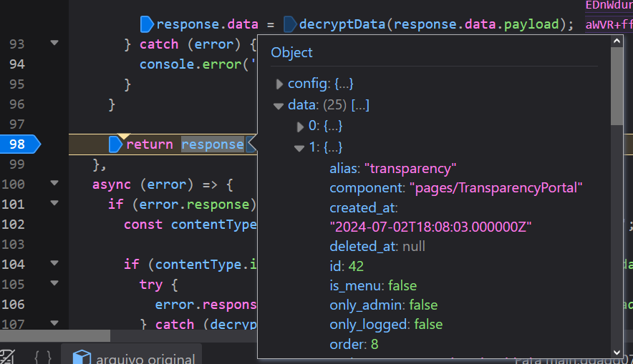Toggle column breakpoint before response.data assignment
633x364 pixels.
click(x=147, y=24)
